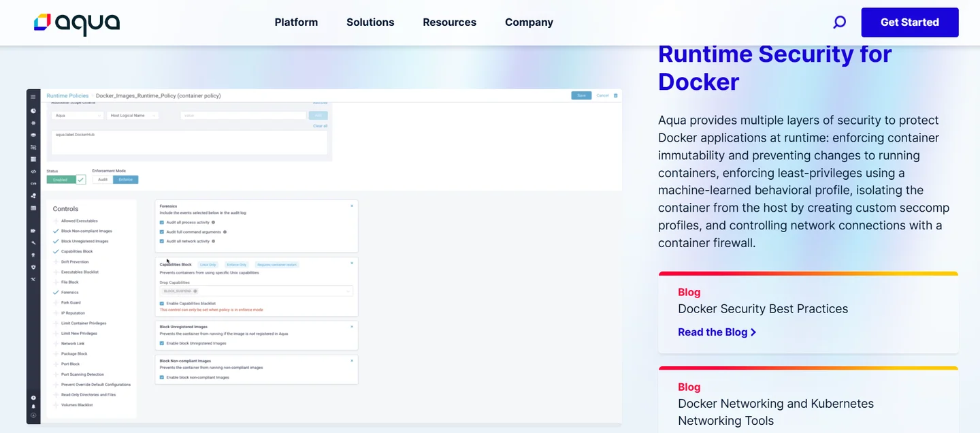980x433 pixels.
Task: Toggle the Status Enabled switch
Action: click(x=66, y=180)
